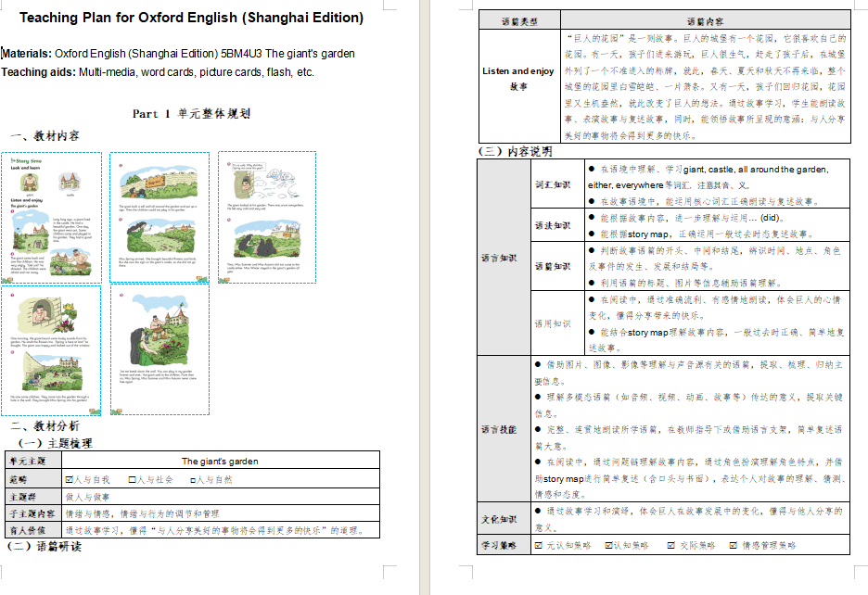Select the textbook page image with giant at window
Image resolution: width=868 pixels, height=595 pixels.
tap(51, 350)
